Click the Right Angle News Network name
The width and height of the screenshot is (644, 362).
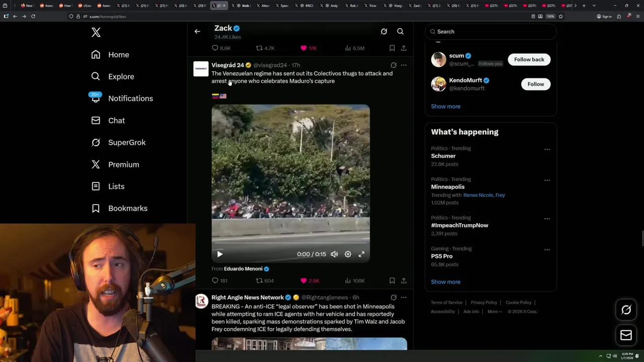248,298
